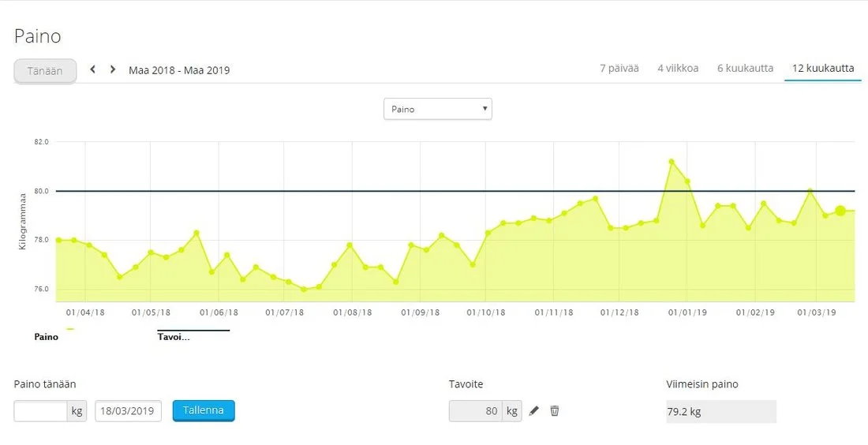Toggle the Paino series in chart legend
The width and height of the screenshot is (868, 445).
pos(47,336)
